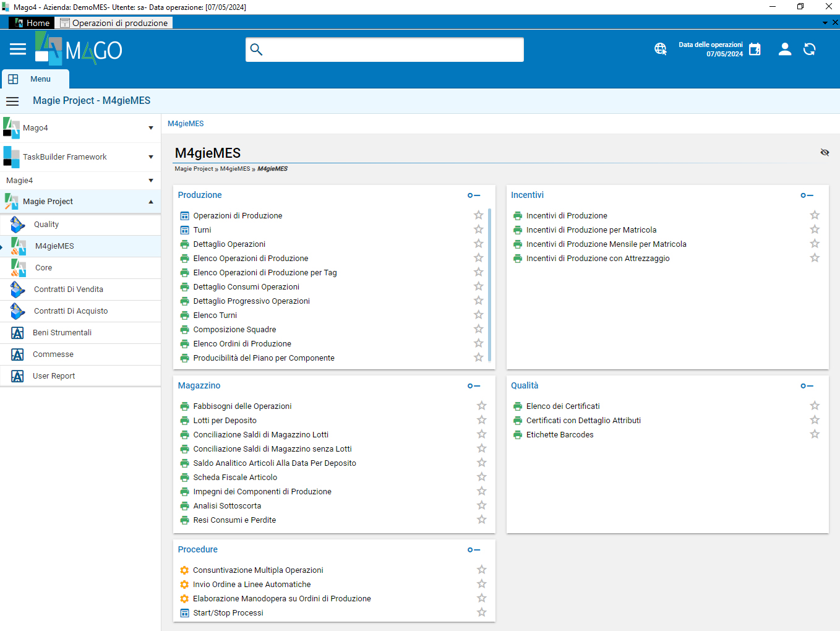Click the printer icon for Etichette Barcodes
The width and height of the screenshot is (840, 631).
click(x=518, y=435)
